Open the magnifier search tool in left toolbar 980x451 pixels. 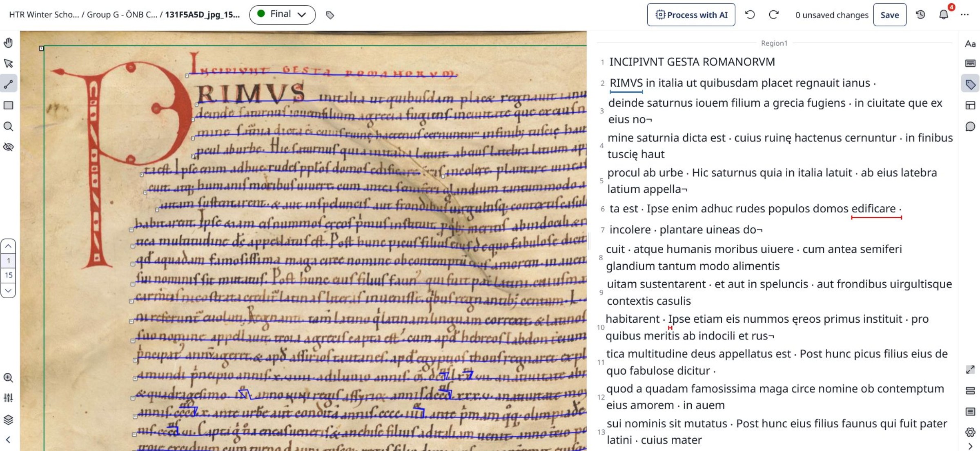coord(8,126)
